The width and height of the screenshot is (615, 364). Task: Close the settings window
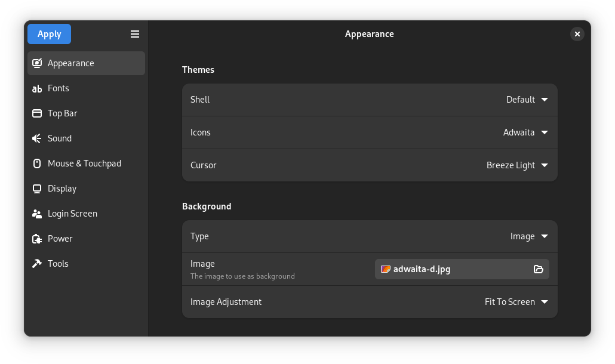point(577,34)
